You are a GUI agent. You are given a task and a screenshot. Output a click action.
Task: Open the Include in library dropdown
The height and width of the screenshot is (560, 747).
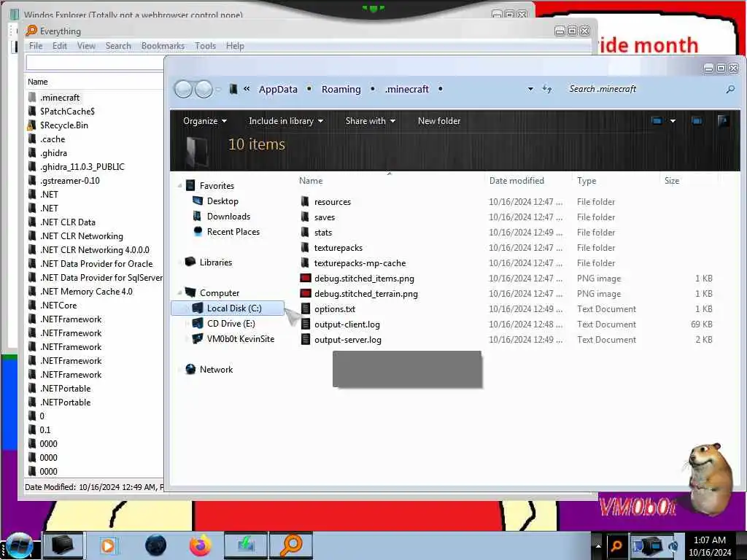pyautogui.click(x=286, y=121)
